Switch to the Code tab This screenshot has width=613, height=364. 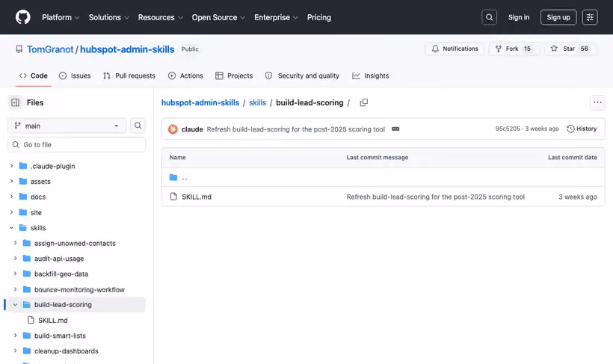click(x=33, y=75)
